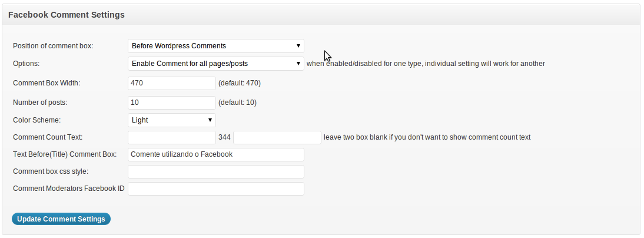Focus the Number of posts input
This screenshot has width=644, height=238.
172,103
